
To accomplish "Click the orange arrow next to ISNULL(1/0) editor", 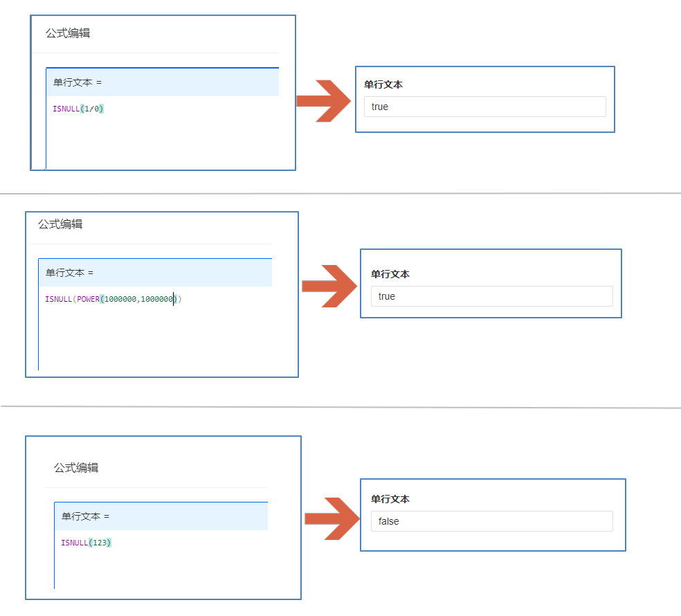I will tap(324, 101).
